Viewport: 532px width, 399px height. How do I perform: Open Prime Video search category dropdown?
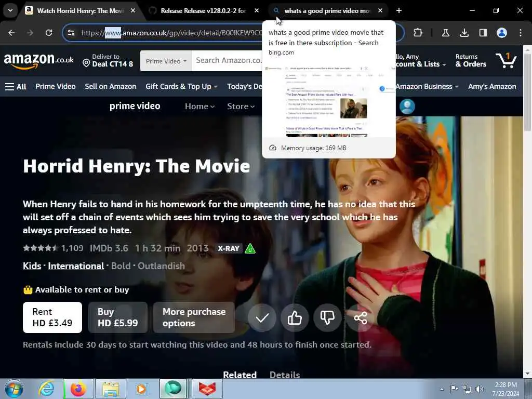(166, 61)
